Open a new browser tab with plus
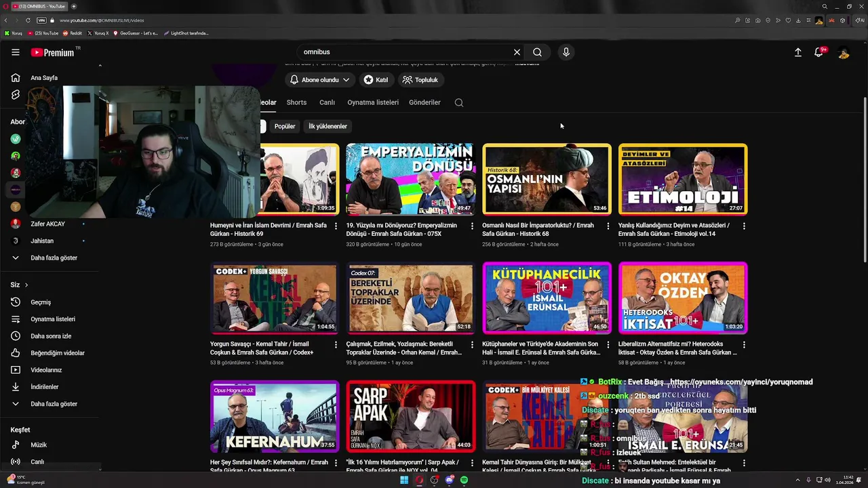This screenshot has height=488, width=868. (x=74, y=6)
